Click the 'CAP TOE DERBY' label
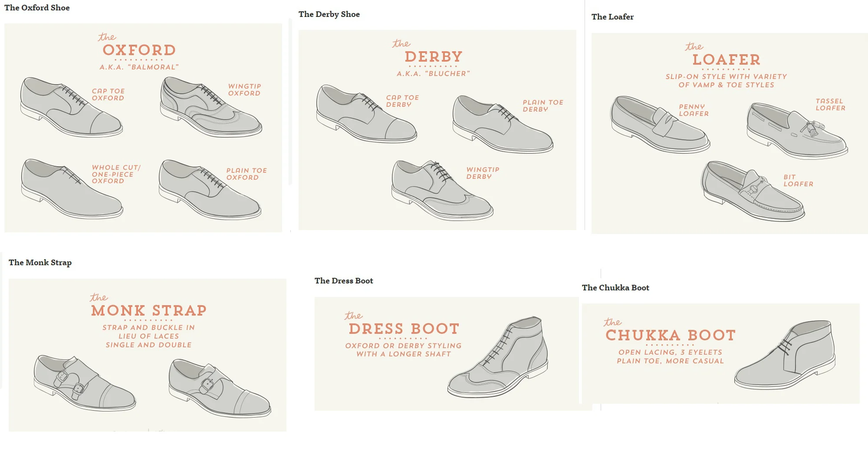The height and width of the screenshot is (461, 868). [x=402, y=101]
